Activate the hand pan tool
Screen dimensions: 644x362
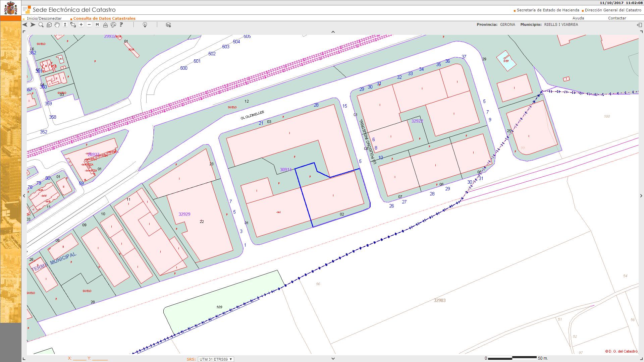[x=57, y=25]
